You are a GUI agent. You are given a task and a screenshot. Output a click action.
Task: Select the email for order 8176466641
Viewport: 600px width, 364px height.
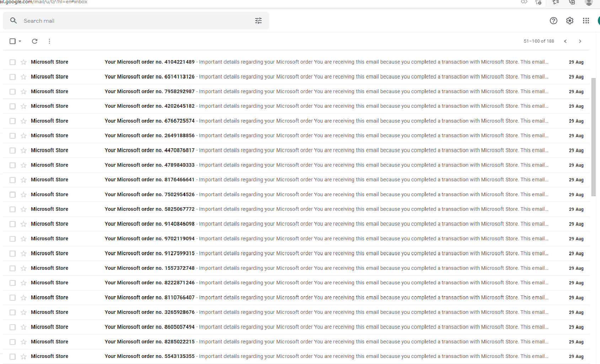point(12,180)
